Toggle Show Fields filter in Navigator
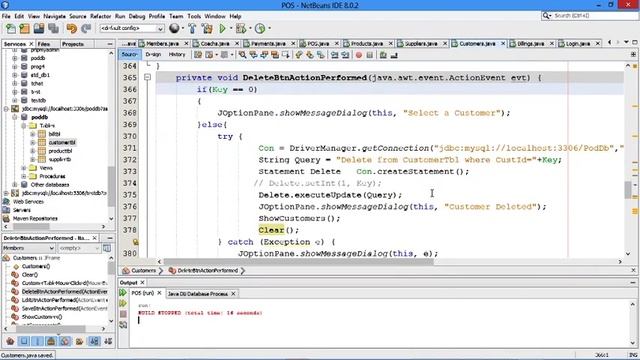The image size is (640, 360). pyautogui.click(x=24, y=341)
